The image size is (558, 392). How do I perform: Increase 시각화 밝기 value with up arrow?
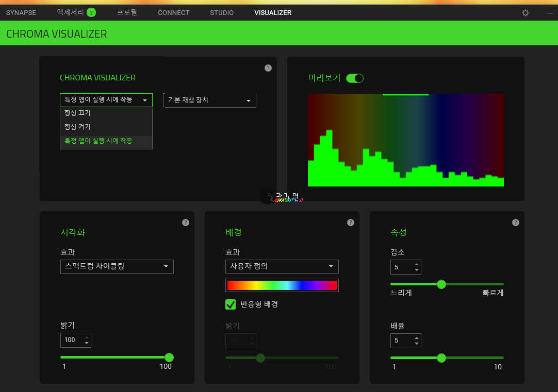(x=87, y=337)
